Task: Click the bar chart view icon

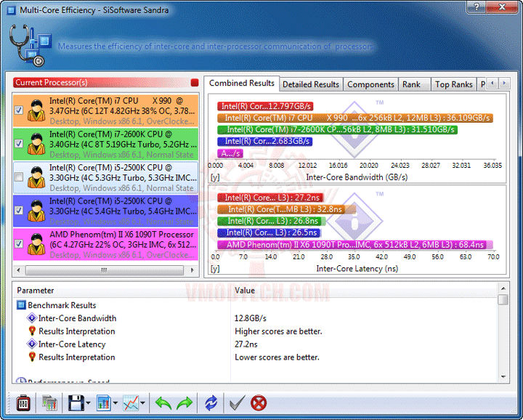Action: (x=104, y=403)
